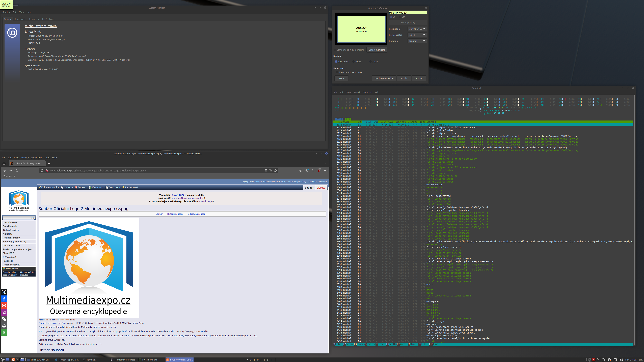Select 200% scaling radio button
Image resolution: width=644 pixels, height=362 pixels.
[370, 62]
